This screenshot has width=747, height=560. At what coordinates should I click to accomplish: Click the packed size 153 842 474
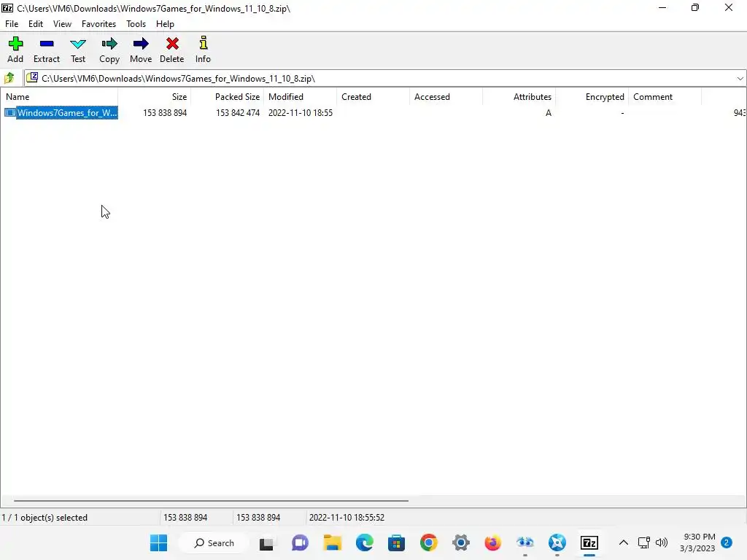[238, 113]
